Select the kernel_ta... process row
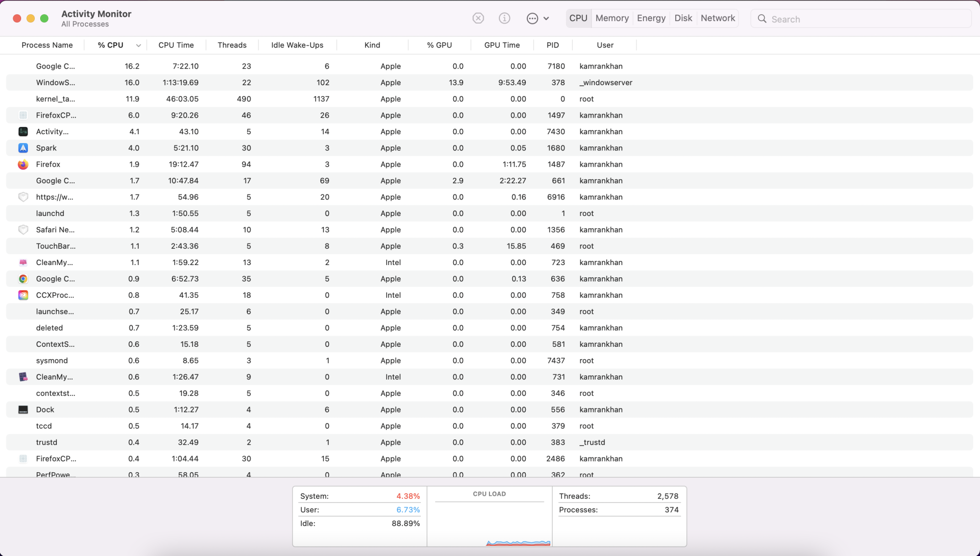The width and height of the screenshot is (980, 556). (x=490, y=99)
